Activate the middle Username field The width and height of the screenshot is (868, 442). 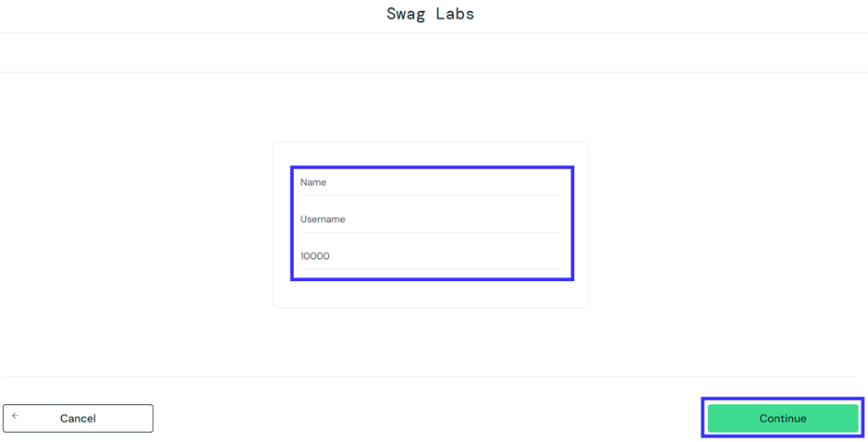pyautogui.click(x=430, y=220)
